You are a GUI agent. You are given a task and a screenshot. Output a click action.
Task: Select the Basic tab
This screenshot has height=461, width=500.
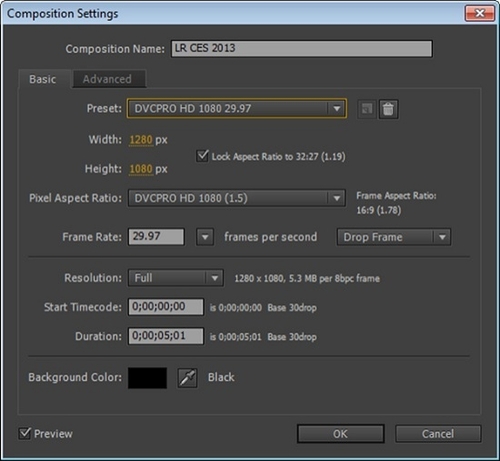[43, 79]
